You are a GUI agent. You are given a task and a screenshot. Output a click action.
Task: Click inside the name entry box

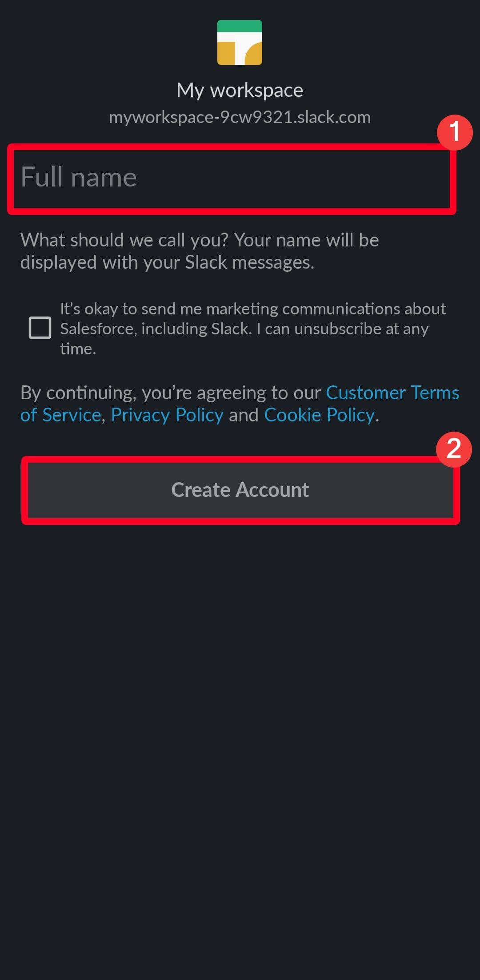pyautogui.click(x=231, y=177)
